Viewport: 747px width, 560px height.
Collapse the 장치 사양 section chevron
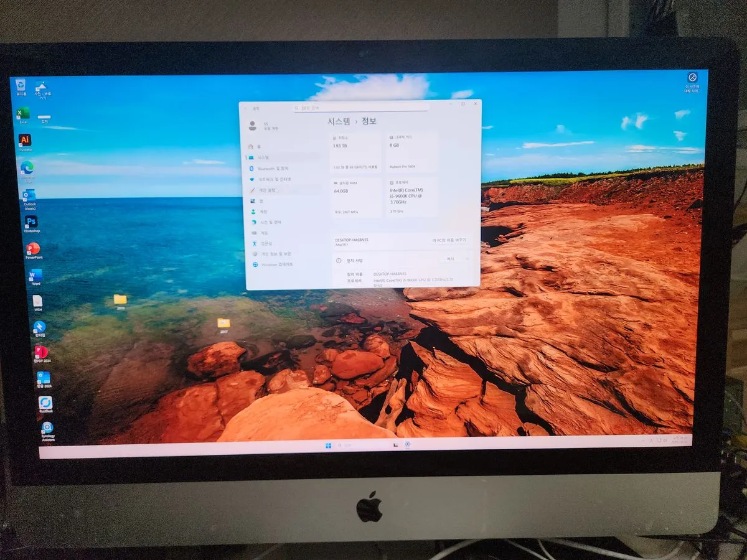click(467, 259)
